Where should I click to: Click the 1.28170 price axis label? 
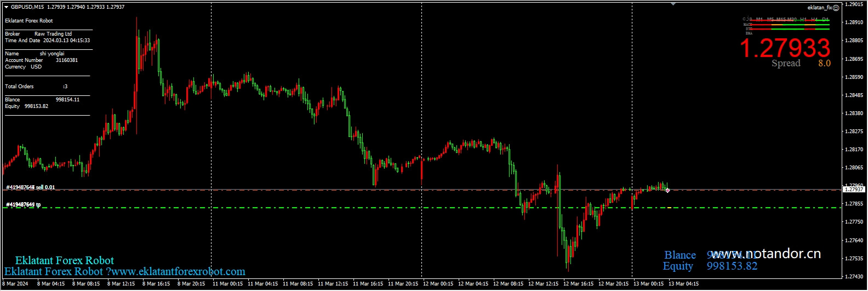[854, 150]
